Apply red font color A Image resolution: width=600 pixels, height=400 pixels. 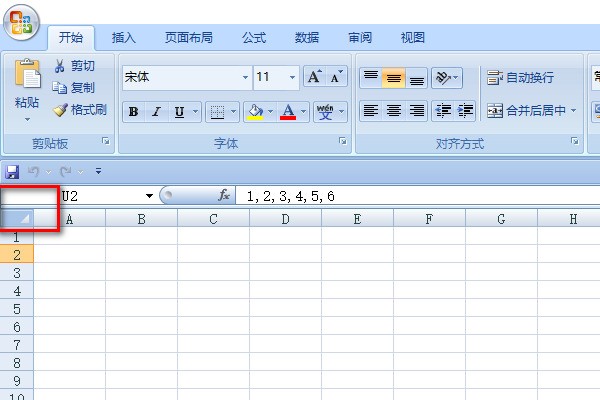pyautogui.click(x=288, y=112)
